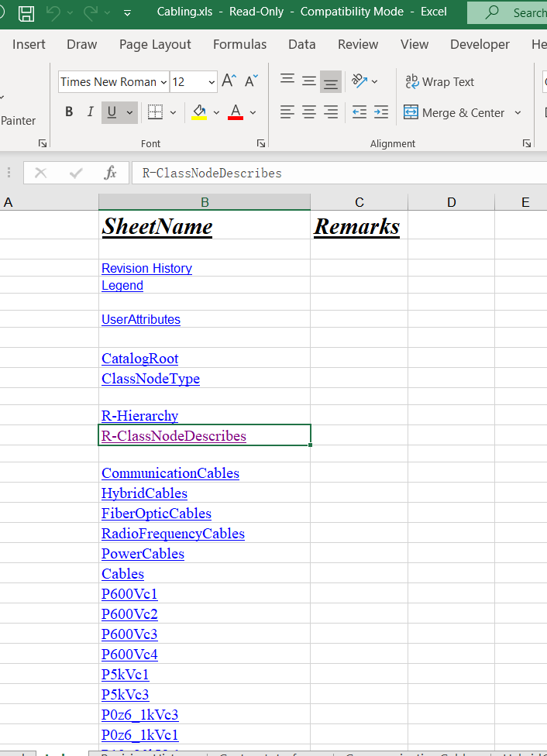Screen dimensions: 547x756
Task: Toggle Bold formatting
Action: 69,112
